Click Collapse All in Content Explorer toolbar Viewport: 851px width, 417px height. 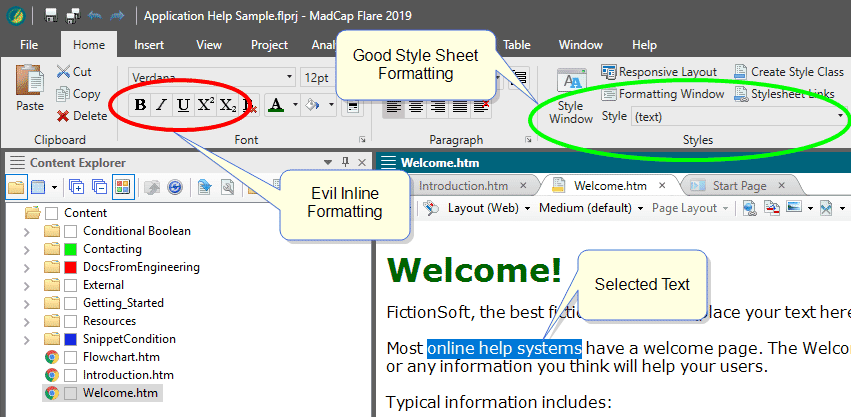(x=99, y=187)
